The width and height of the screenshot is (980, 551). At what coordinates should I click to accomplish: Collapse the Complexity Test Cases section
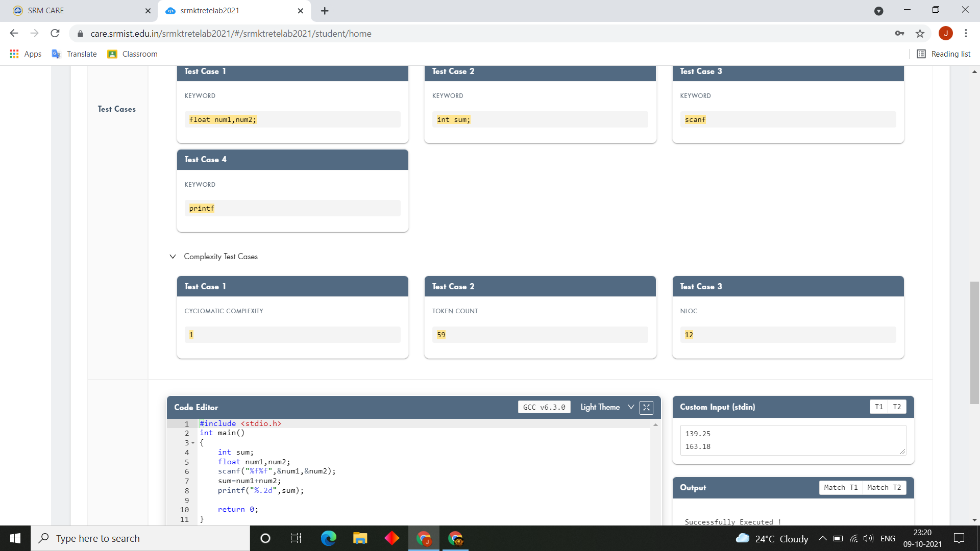pos(173,256)
